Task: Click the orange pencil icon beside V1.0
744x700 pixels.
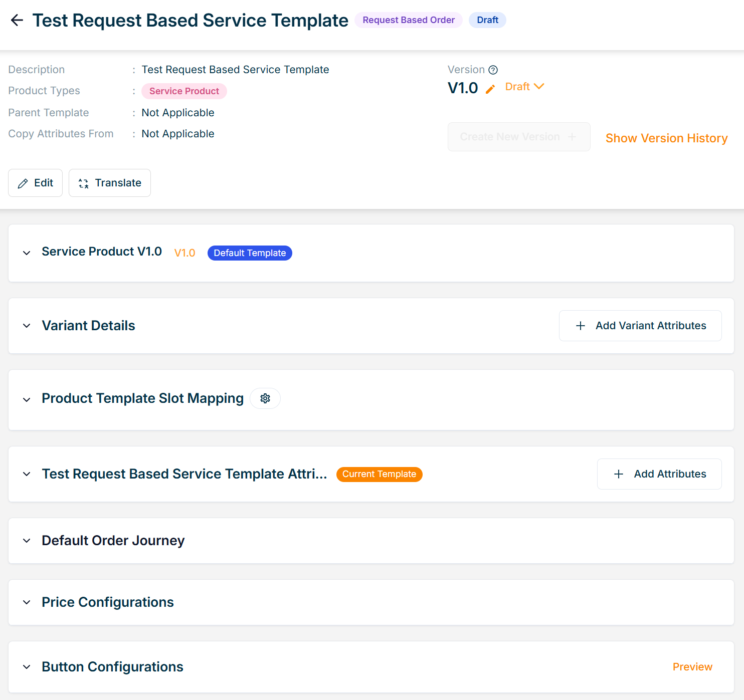Action: [x=490, y=89]
